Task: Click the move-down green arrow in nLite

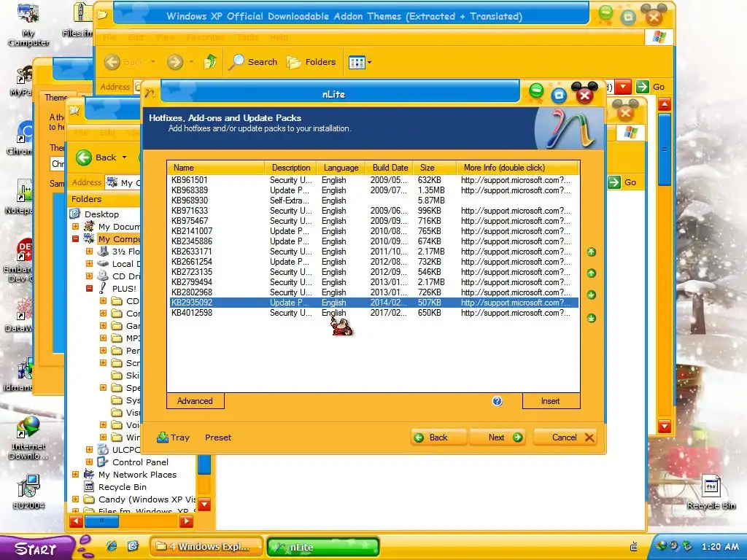Action: click(x=591, y=295)
